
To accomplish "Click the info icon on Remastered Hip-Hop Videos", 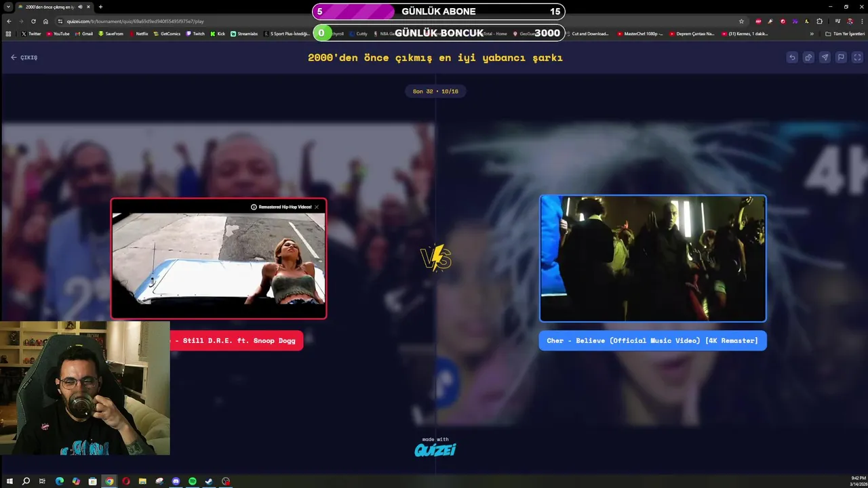I will pyautogui.click(x=254, y=207).
